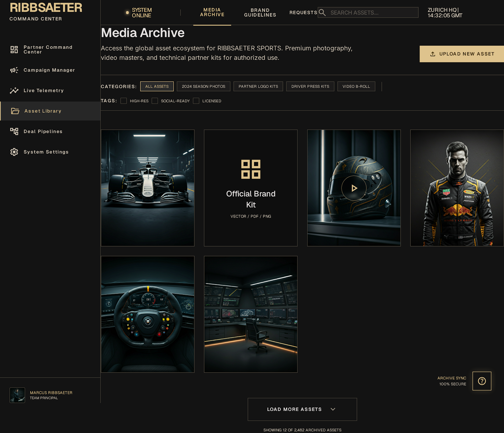Filter by Partner Logo Kits
The image size is (504, 433).
[258, 86]
